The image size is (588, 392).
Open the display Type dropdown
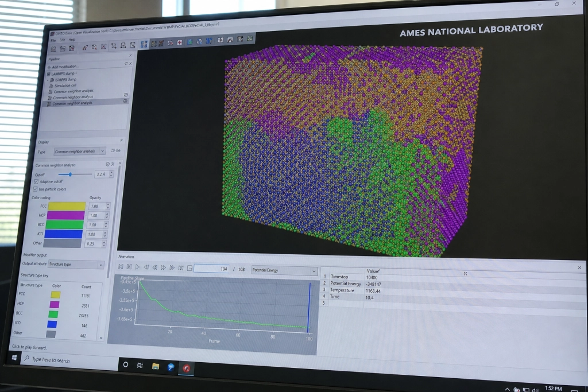coord(79,151)
